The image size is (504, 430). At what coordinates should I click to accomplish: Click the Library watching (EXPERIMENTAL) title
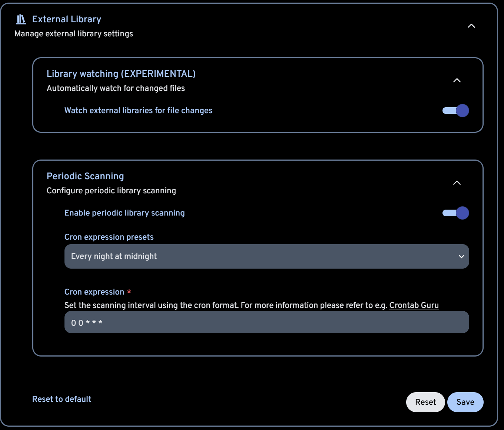[121, 74]
